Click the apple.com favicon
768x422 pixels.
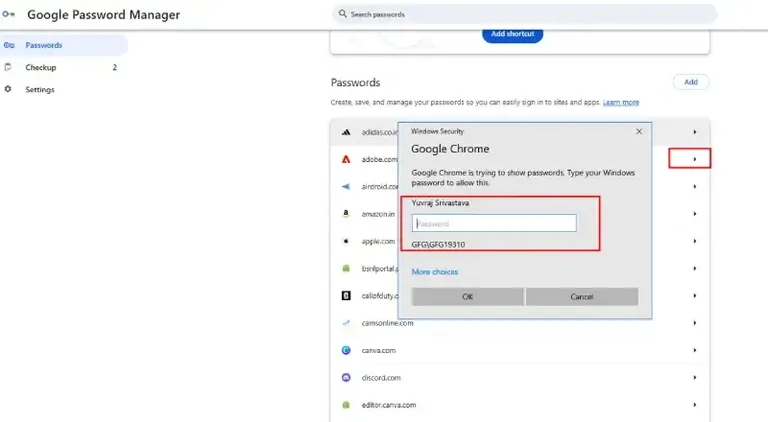coord(346,241)
